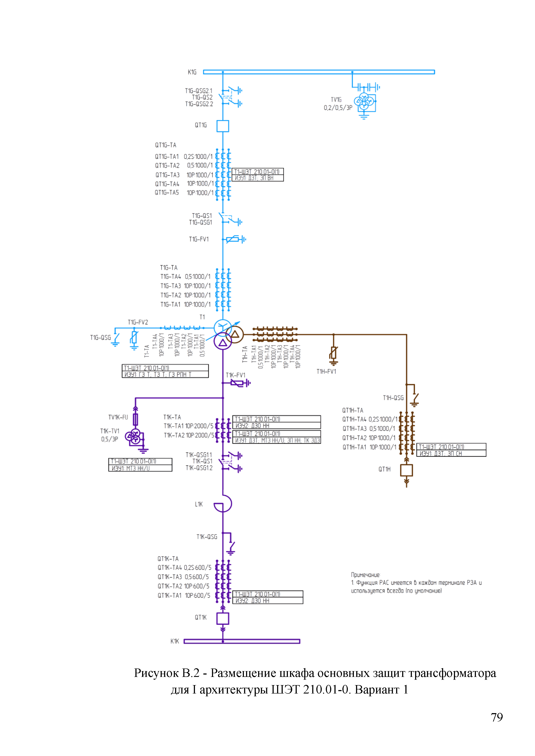535x756 pixels.
Task: Click the label 'T1H-FV1'
Action: click(326, 371)
